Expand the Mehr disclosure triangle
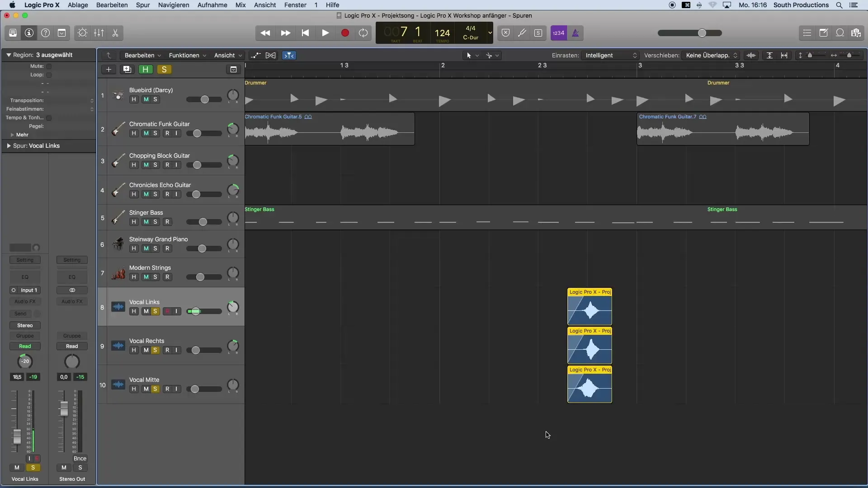This screenshot has width=868, height=488. tap(12, 135)
